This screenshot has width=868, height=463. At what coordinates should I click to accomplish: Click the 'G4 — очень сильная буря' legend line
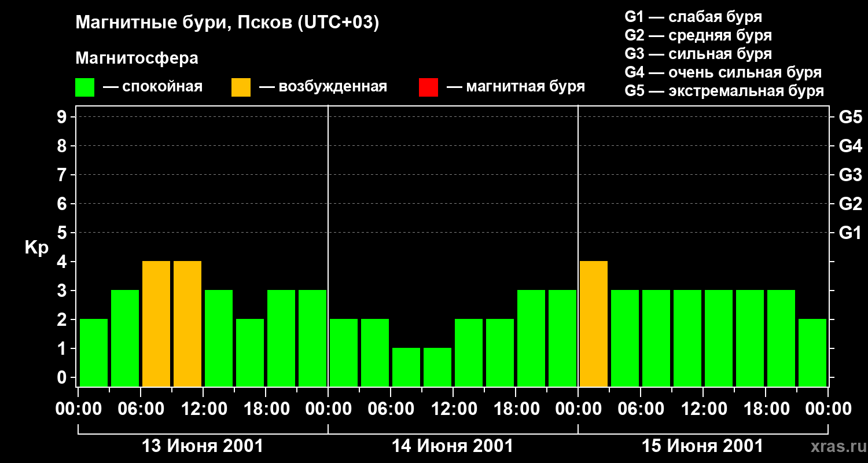click(x=723, y=72)
